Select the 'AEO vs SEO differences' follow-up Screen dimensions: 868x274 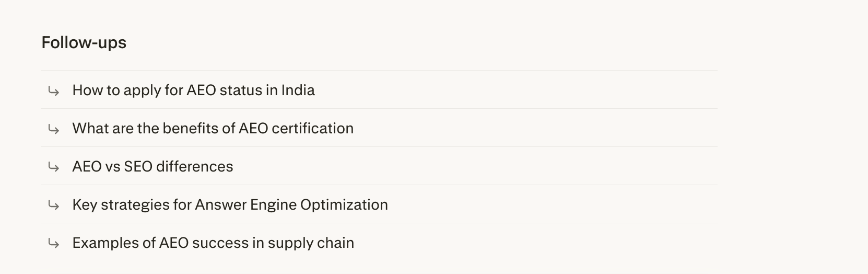tap(153, 166)
